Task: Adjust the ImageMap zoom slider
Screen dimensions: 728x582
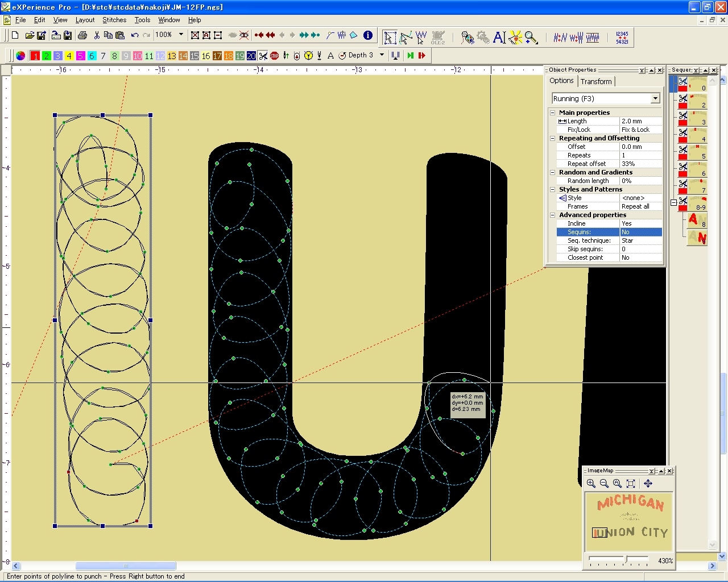Action: click(x=626, y=559)
